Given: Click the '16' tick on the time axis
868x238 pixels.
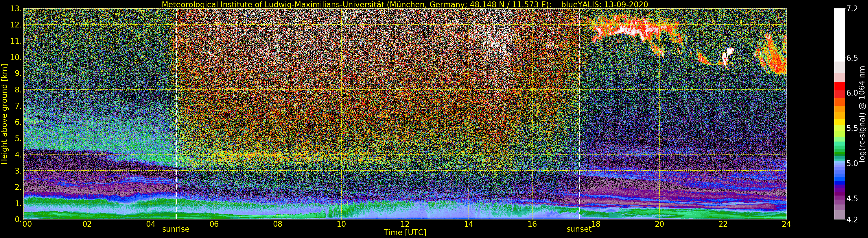Looking at the screenshot, I should (532, 224).
